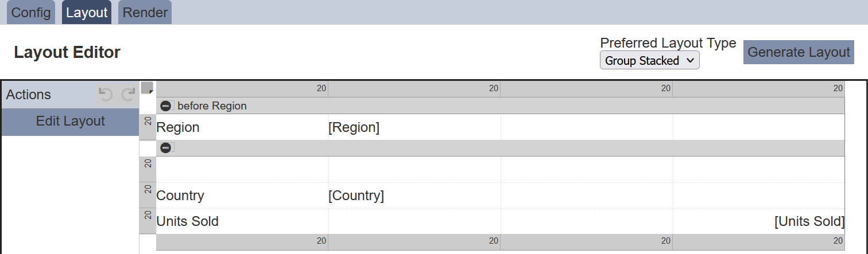Click the redo arrow in Actions
The image size is (868, 254).
click(x=128, y=95)
